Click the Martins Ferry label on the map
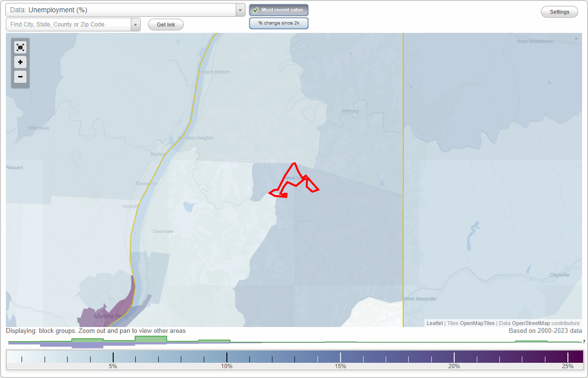Viewport: 588px width, 378px height. click(x=111, y=316)
